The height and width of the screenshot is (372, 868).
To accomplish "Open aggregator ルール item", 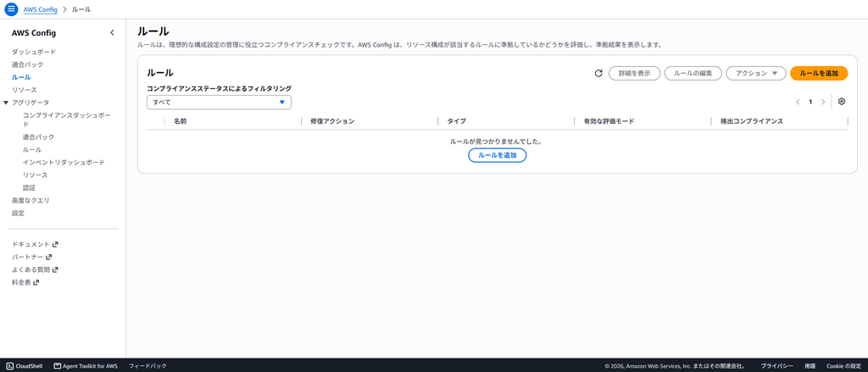I will (32, 150).
